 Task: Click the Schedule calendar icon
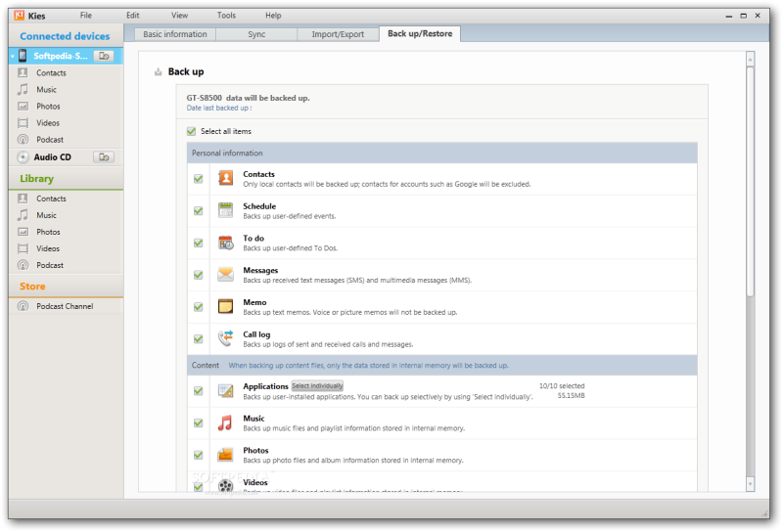pos(226,209)
